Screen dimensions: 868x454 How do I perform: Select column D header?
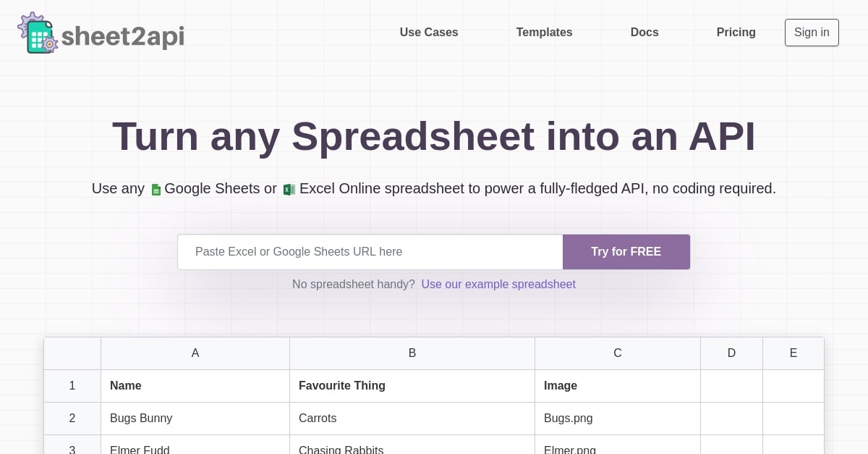tap(731, 353)
